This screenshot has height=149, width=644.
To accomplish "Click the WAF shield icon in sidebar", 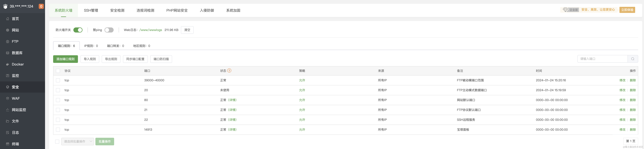I will click(x=7, y=99).
